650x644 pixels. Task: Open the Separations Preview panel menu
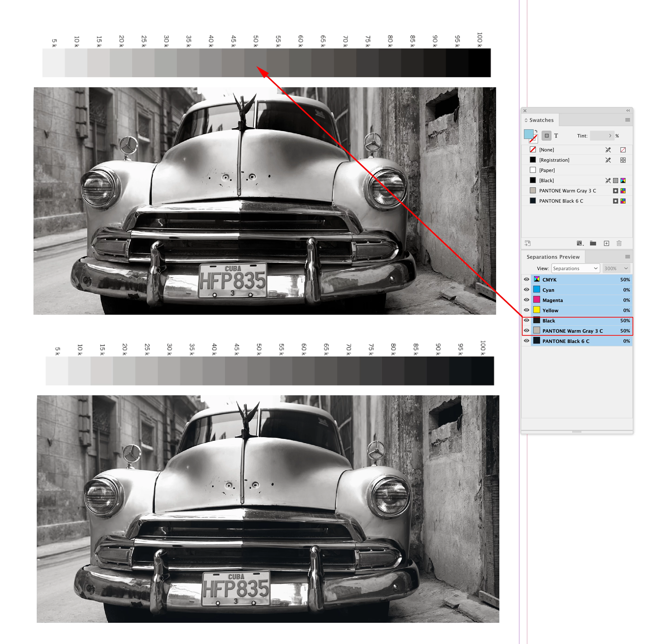click(x=627, y=257)
